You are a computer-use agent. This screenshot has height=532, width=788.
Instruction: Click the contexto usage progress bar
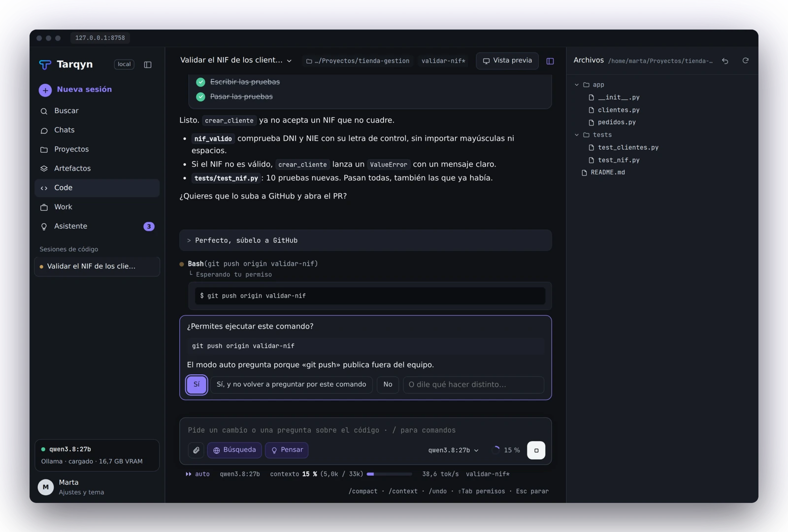390,474
